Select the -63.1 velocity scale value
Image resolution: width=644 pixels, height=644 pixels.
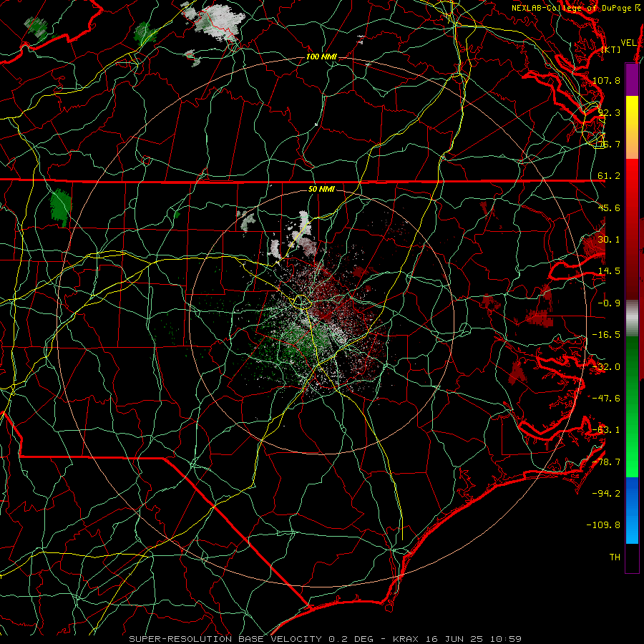coord(606,430)
